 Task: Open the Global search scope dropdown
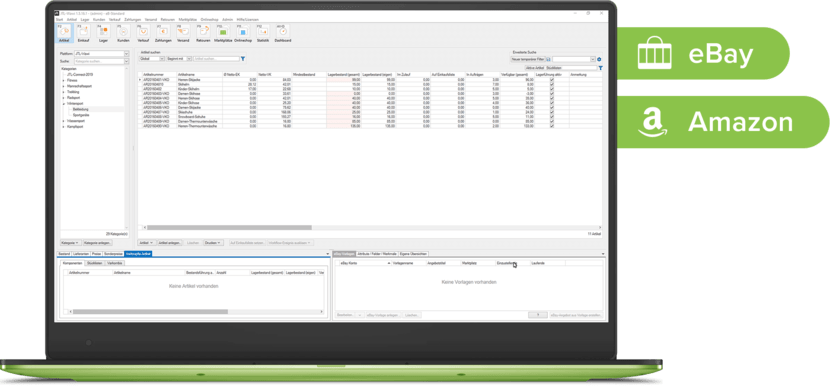[152, 59]
